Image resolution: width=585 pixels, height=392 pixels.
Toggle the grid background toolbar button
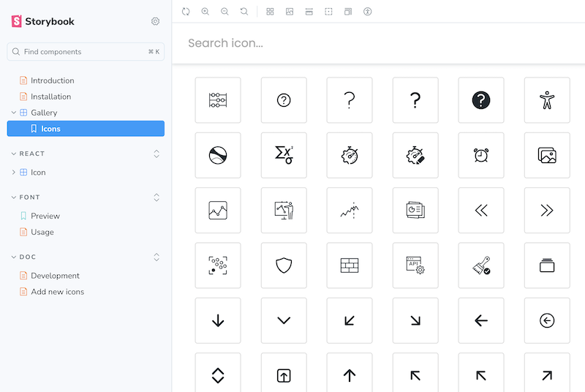(x=270, y=12)
